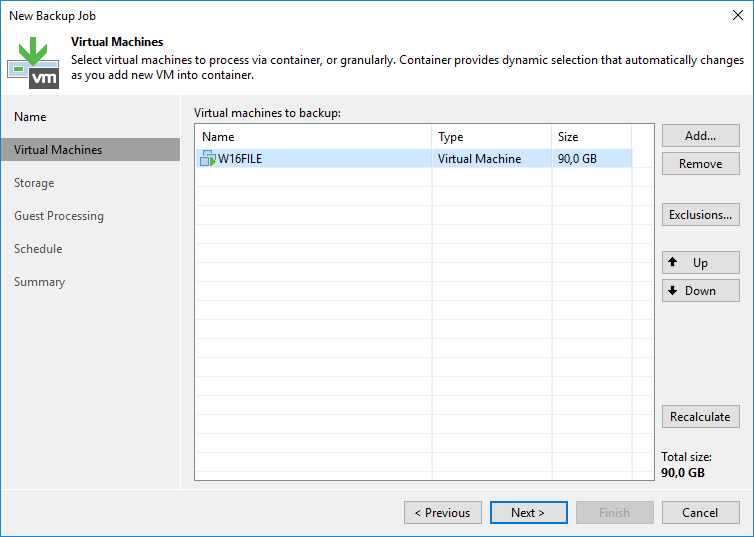Screen dimensions: 754x537
Task: Go to the Name step
Action: tap(30, 117)
